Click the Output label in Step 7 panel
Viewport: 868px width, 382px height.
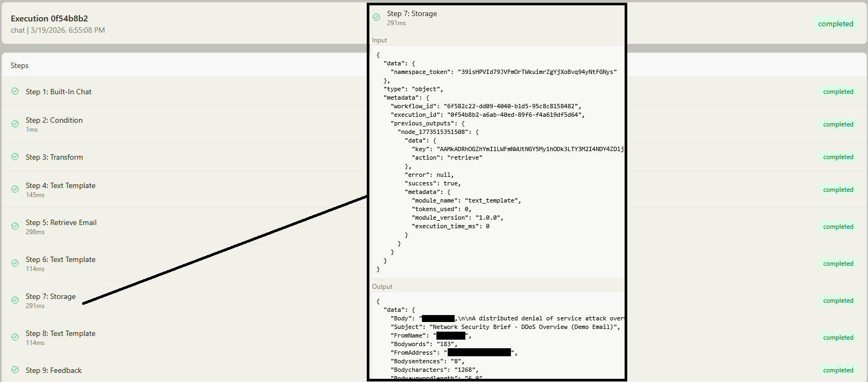(x=382, y=287)
